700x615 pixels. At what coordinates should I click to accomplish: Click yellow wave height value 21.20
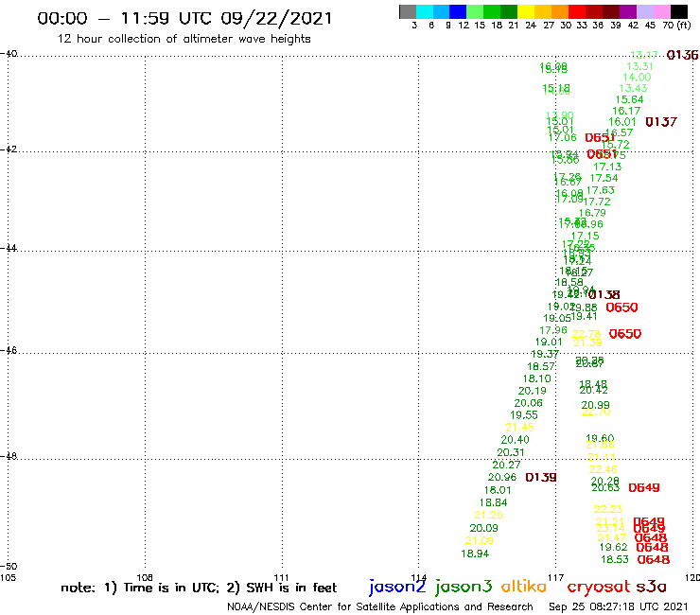[488, 515]
